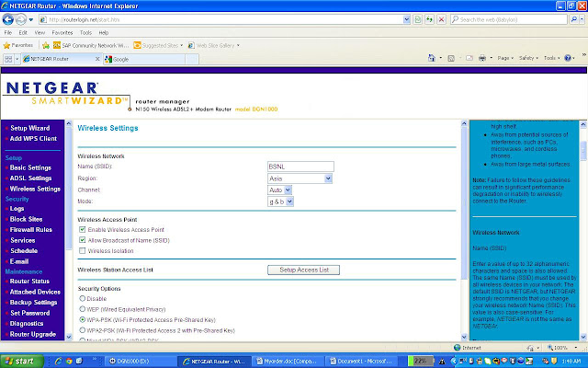Click the red Stop loading icon
Screen dimensions: 588x368
(x=441, y=19)
